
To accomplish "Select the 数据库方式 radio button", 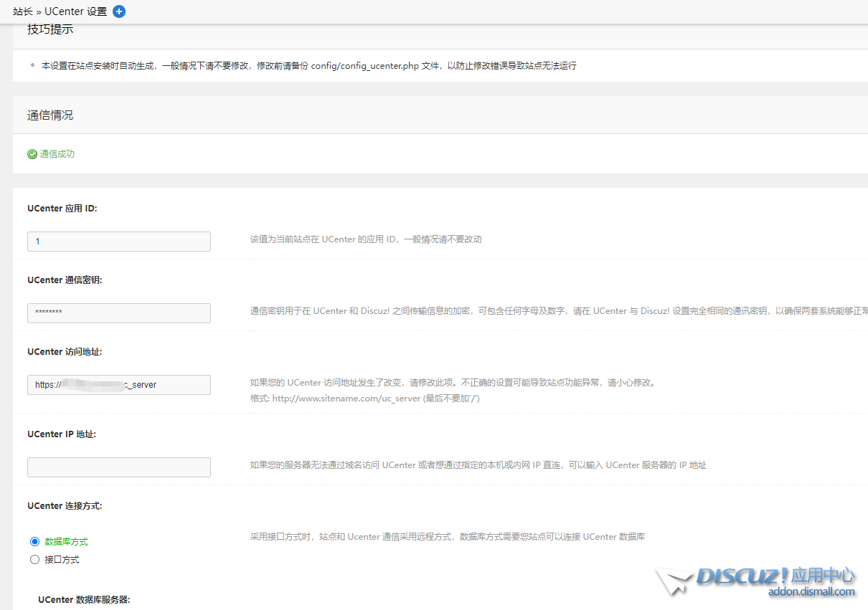I will point(34,542).
